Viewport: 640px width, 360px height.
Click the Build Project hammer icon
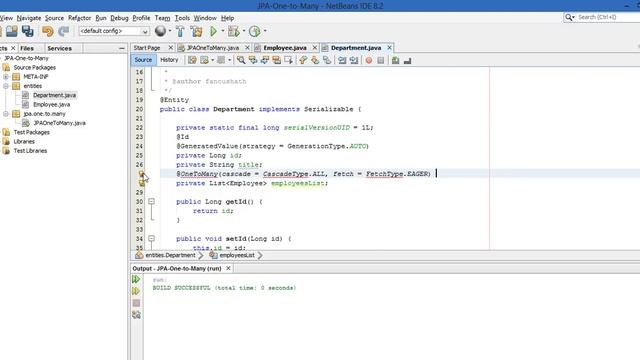point(180,31)
